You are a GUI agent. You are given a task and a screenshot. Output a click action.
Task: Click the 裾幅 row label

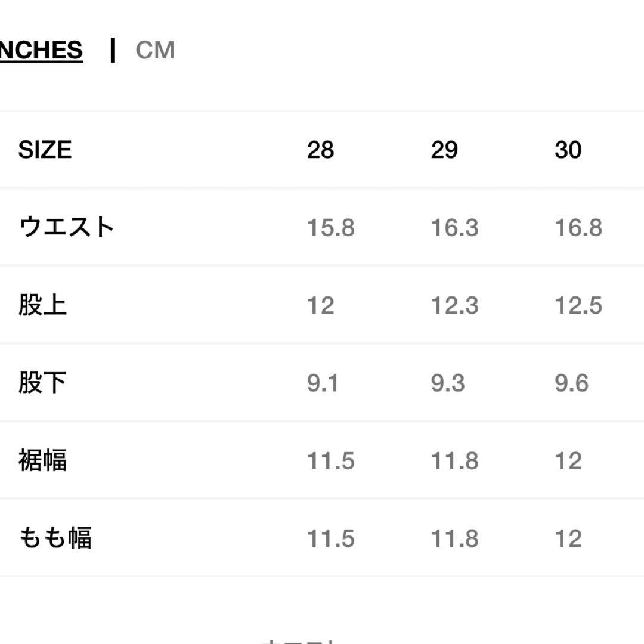(x=42, y=461)
